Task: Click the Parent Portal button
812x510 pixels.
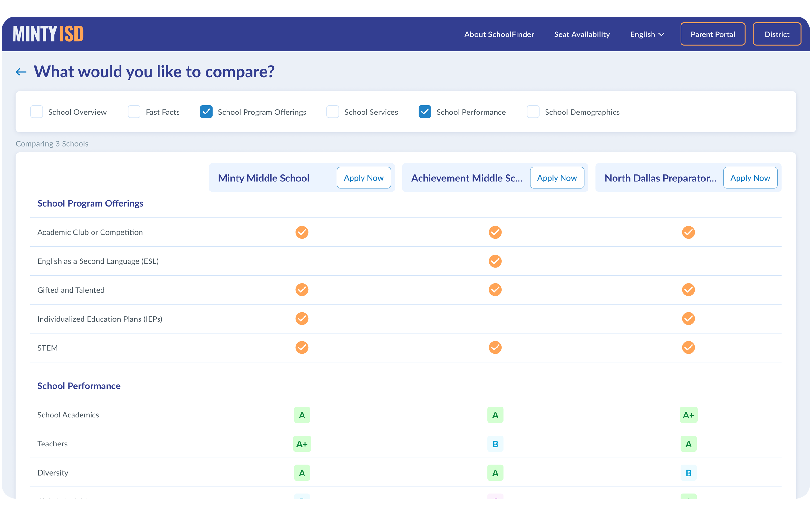Action: click(x=712, y=34)
